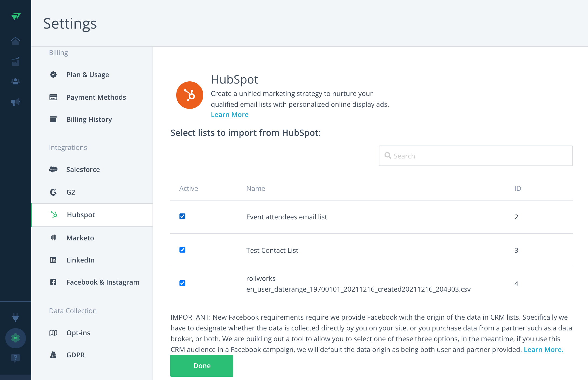Click the Opt-ins map icon

pos(53,333)
